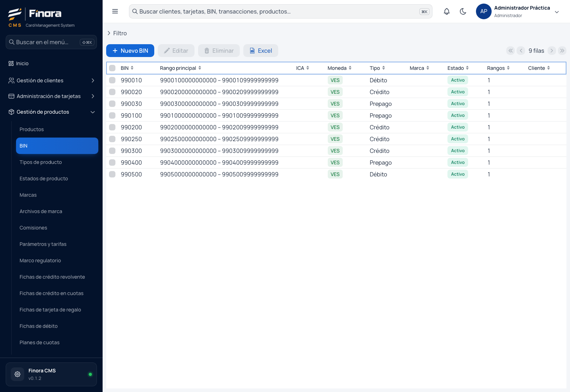The width and height of the screenshot is (570, 392).
Task: Sort by BIN column arrows
Action: (x=132, y=68)
